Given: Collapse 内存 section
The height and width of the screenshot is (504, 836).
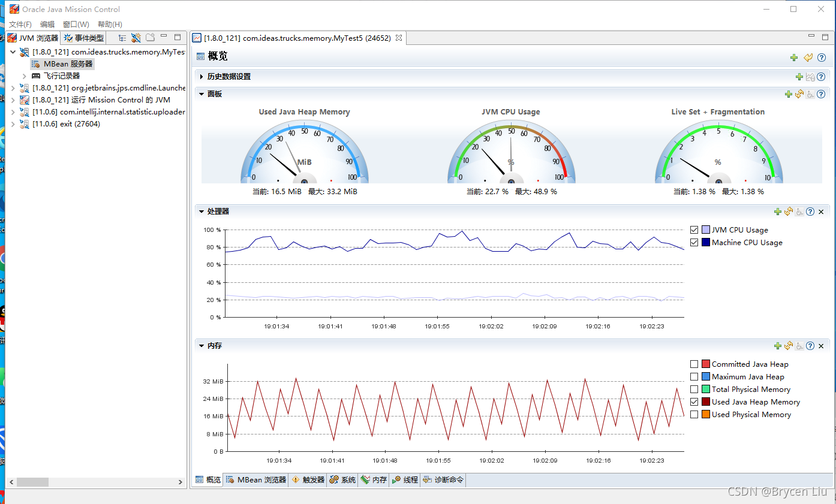Looking at the screenshot, I should [202, 346].
